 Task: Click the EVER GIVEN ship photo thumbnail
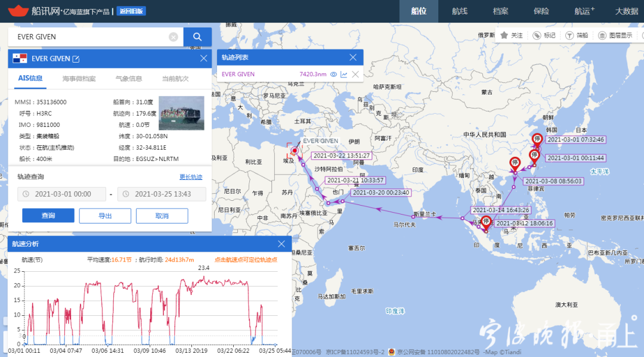(181, 113)
